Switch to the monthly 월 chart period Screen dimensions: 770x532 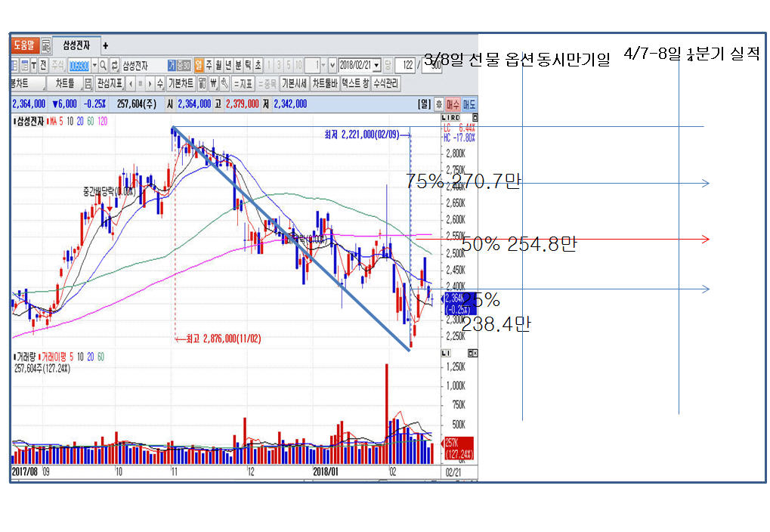coord(218,65)
